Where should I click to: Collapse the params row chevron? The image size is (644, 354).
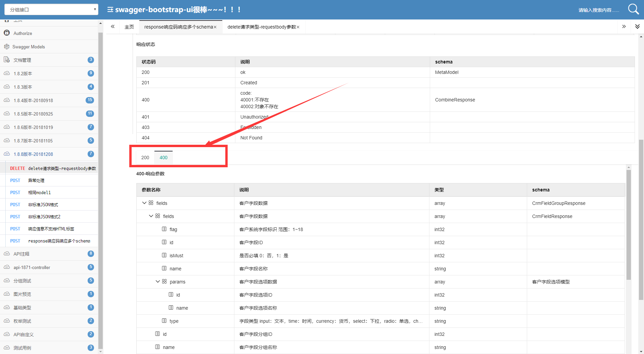click(158, 281)
